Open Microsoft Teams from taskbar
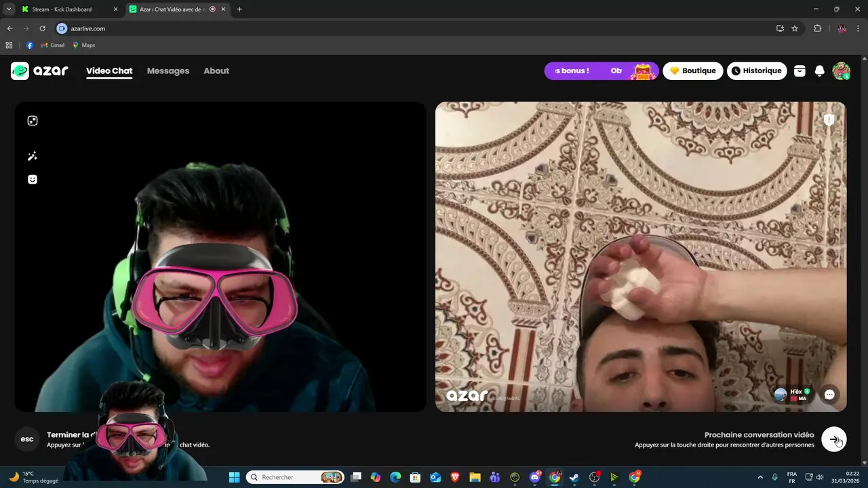The image size is (868, 488). click(x=494, y=477)
